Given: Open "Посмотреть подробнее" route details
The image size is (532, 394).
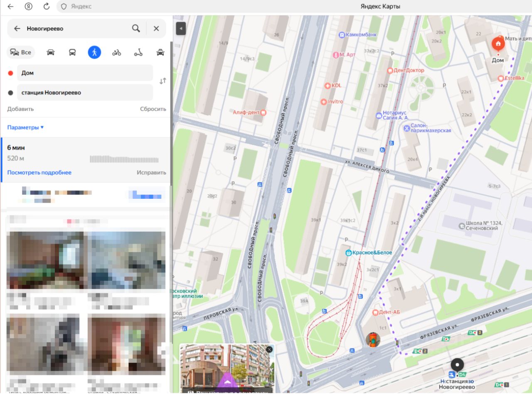Looking at the screenshot, I should tap(39, 173).
